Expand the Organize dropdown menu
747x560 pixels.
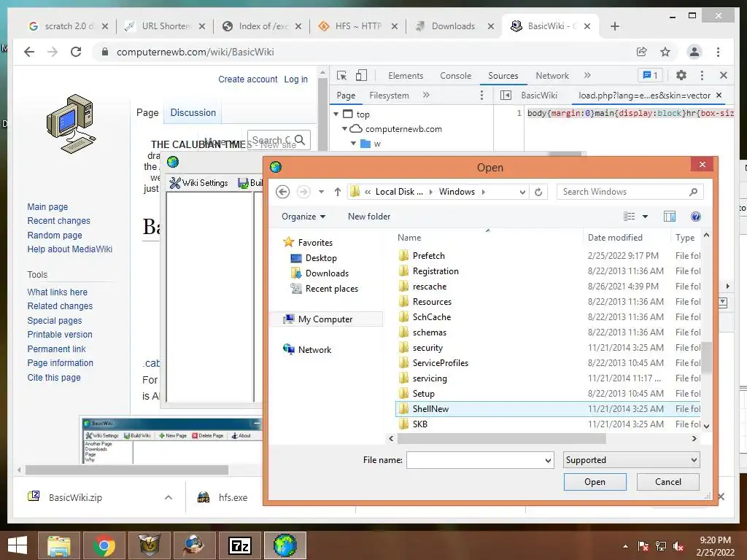click(303, 217)
